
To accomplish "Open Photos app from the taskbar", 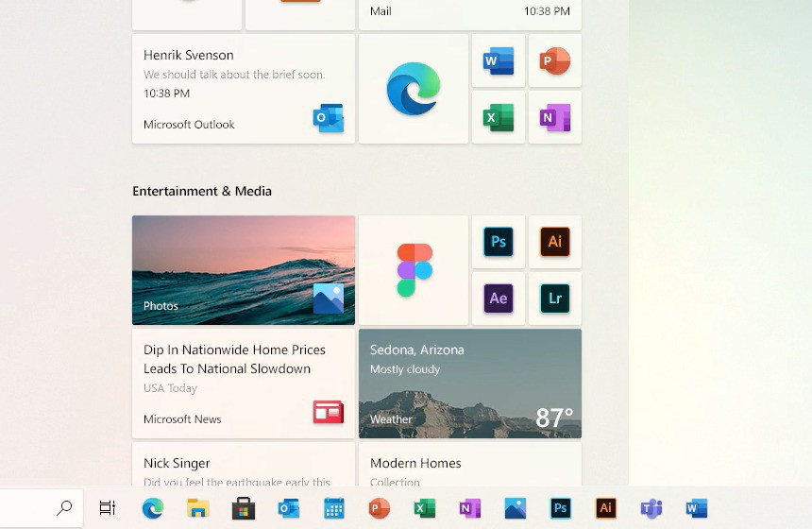I will [516, 508].
